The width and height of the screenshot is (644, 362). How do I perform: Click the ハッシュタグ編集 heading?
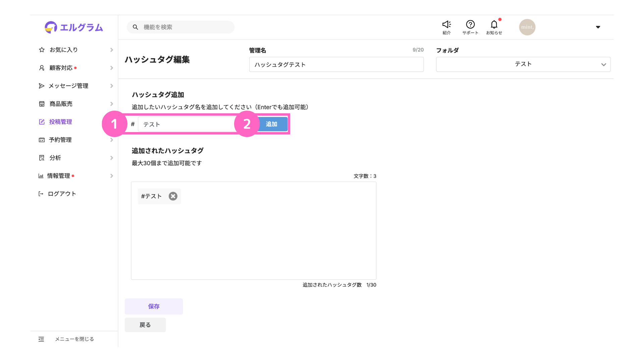157,60
